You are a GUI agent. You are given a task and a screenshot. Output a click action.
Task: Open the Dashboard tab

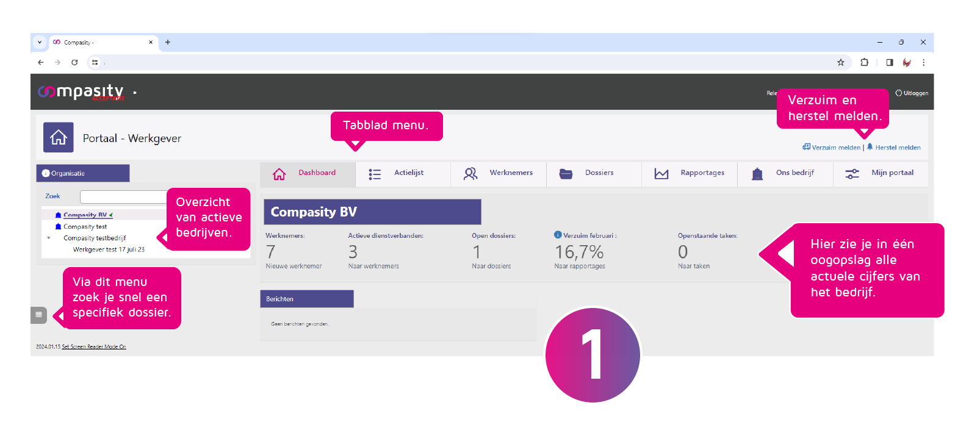[x=308, y=174]
